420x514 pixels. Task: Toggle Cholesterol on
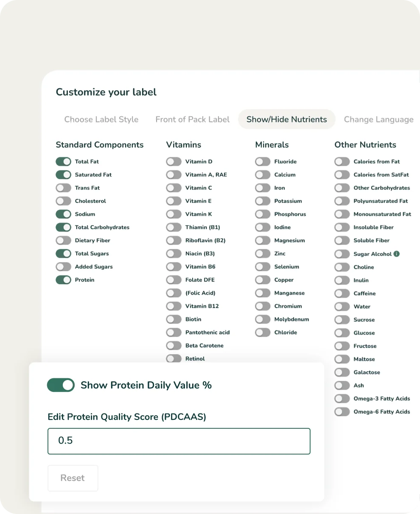63,201
